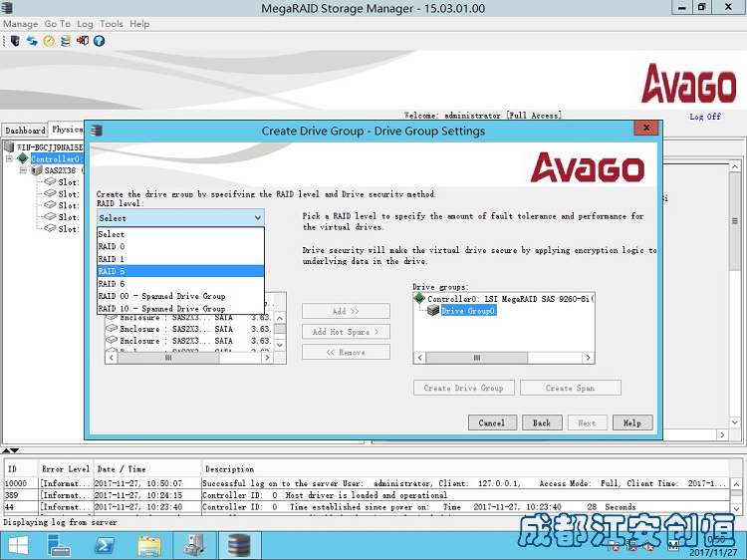Image resolution: width=747 pixels, height=560 pixels.
Task: Collapse the Controller0 tree node
Action: click(x=9, y=158)
